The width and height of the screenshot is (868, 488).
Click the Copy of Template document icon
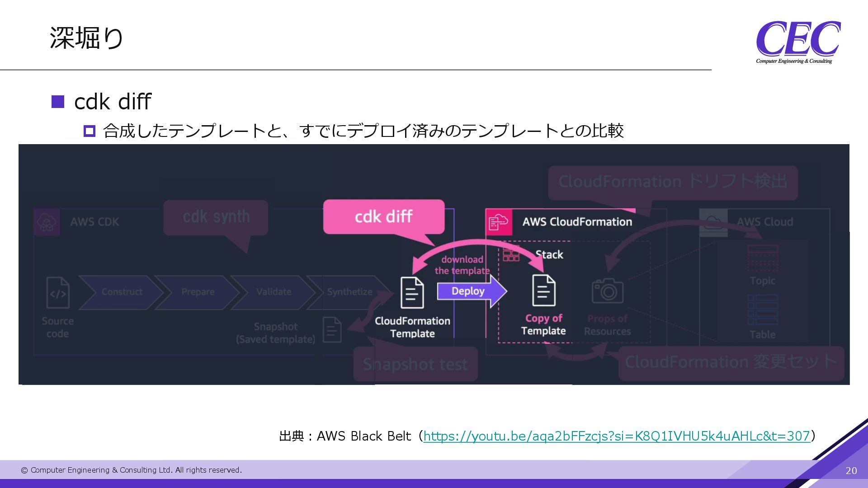point(543,291)
